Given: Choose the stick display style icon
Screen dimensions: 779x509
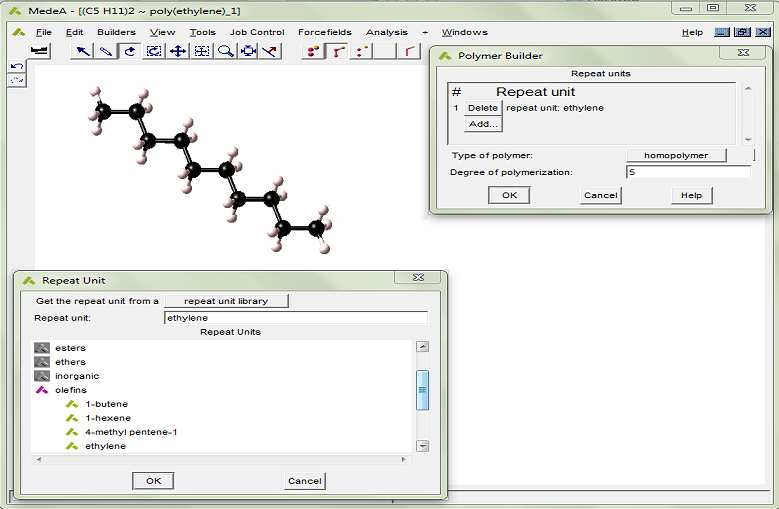Looking at the screenshot, I should pyautogui.click(x=337, y=51).
